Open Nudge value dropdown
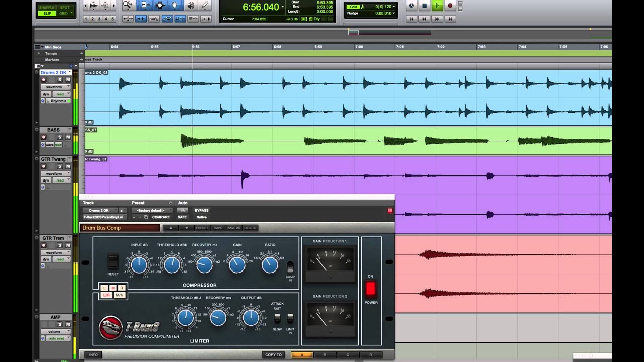 pyautogui.click(x=394, y=13)
